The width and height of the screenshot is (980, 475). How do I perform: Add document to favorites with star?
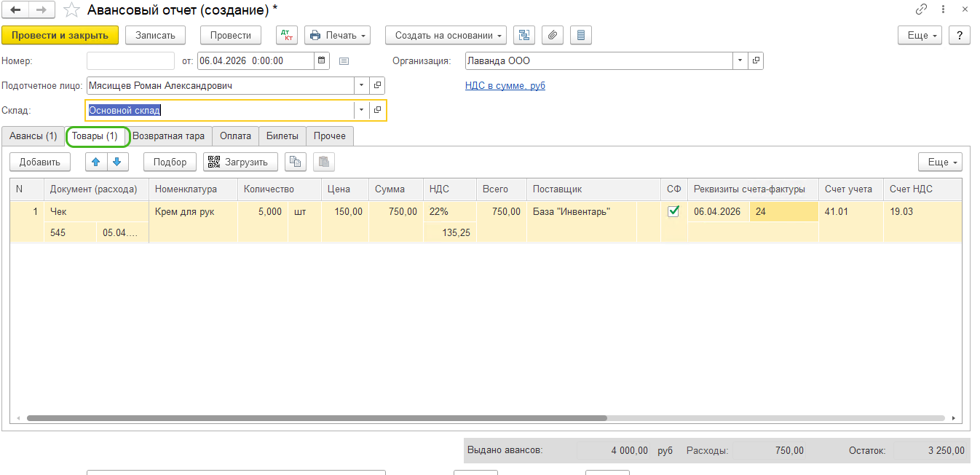pos(71,10)
